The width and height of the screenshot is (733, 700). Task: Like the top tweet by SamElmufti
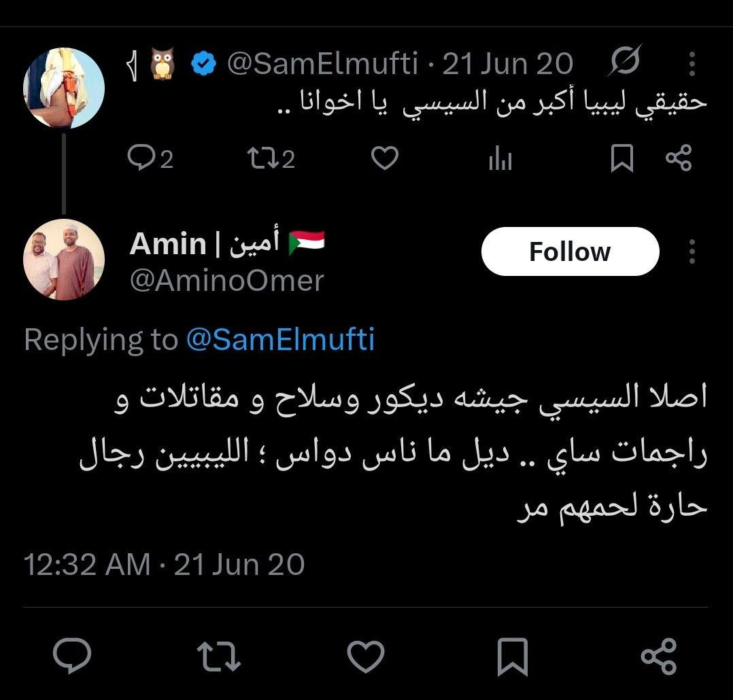tap(385, 158)
